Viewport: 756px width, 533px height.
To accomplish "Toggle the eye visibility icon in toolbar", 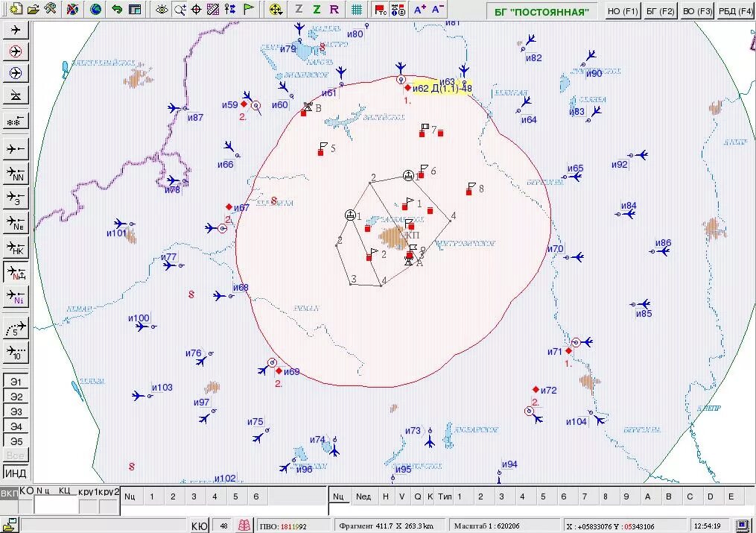I will (x=162, y=9).
